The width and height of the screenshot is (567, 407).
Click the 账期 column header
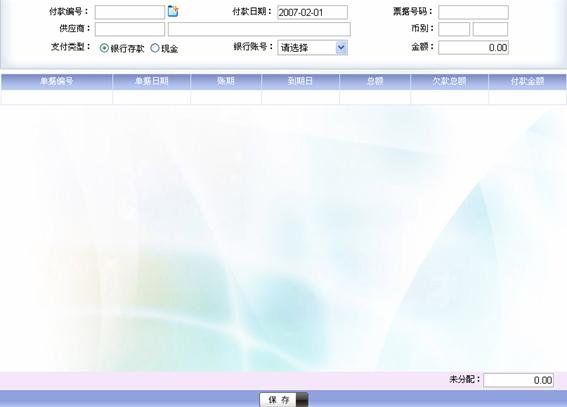tap(226, 81)
